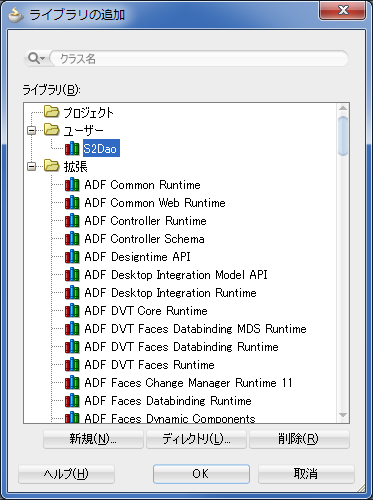The image size is (373, 500).
Task: Click the ADF Faces Databinding Runtime library icon
Action: coord(72,401)
